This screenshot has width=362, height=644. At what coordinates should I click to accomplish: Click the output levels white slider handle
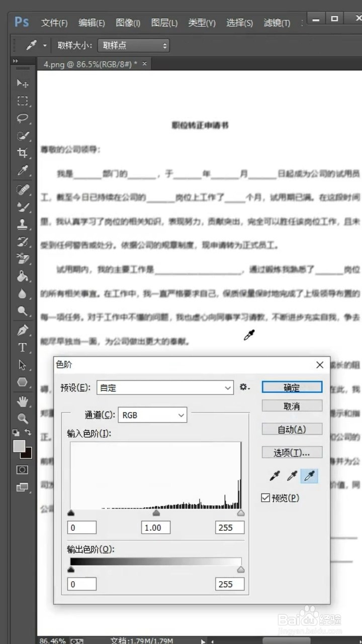click(241, 570)
